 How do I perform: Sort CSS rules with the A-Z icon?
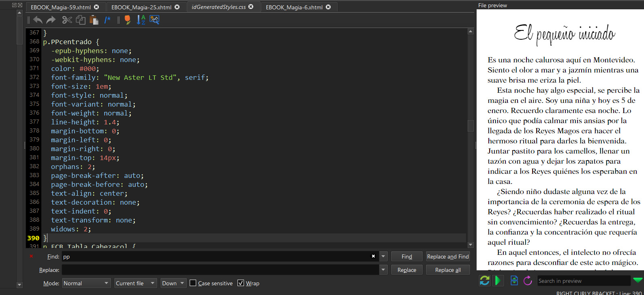pyautogui.click(x=141, y=20)
